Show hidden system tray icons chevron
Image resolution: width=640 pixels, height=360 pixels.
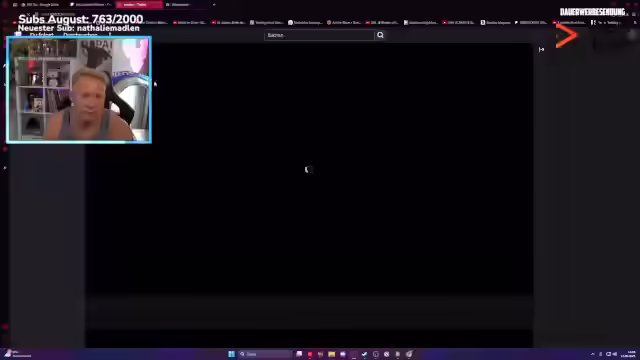pyautogui.click(x=593, y=354)
